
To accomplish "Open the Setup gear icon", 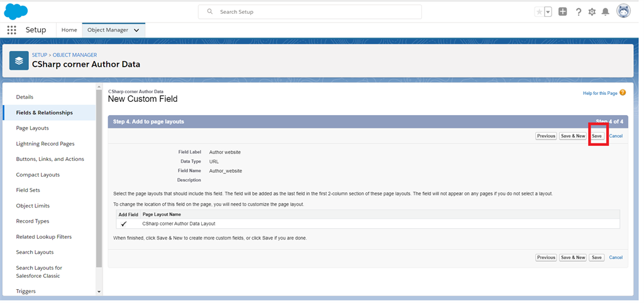I will [x=592, y=12].
